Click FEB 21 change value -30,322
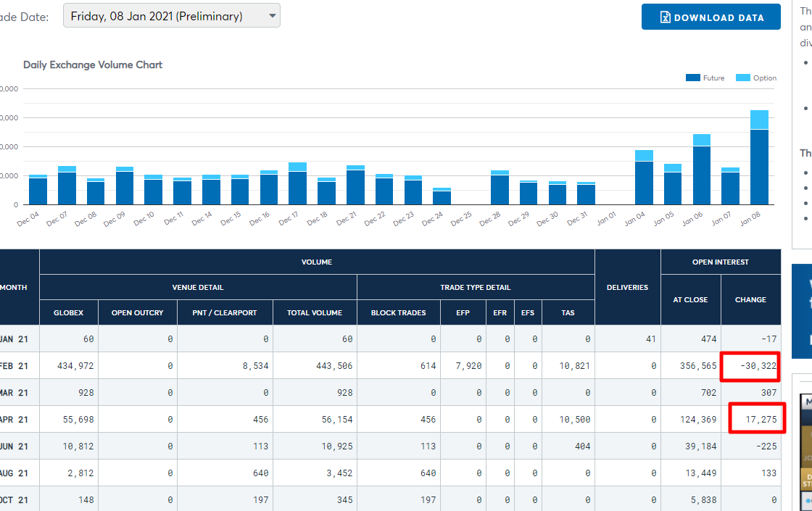The image size is (812, 511). (758, 366)
